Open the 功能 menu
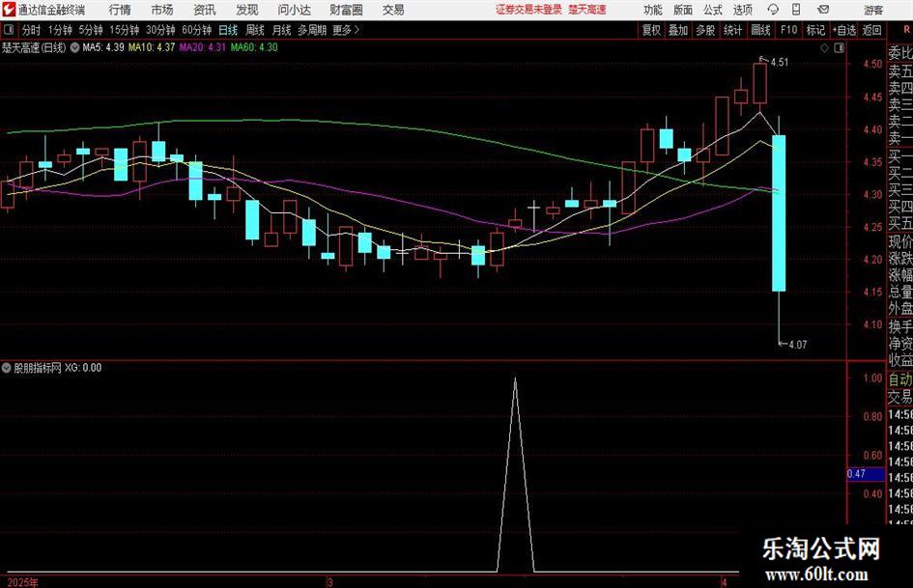913x588 pixels. point(653,10)
